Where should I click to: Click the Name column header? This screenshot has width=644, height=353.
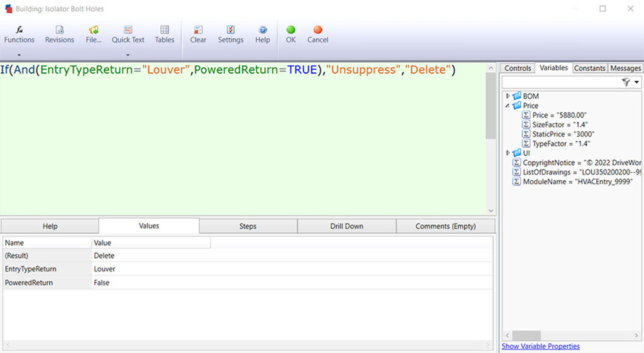(47, 242)
